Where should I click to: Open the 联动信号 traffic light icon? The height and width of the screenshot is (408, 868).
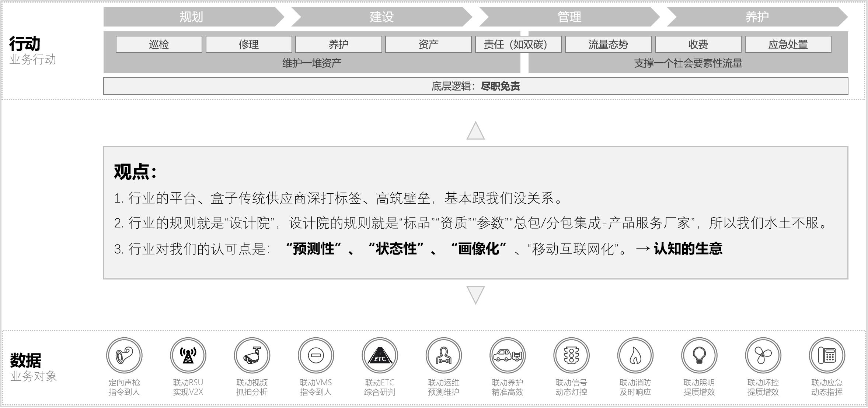(571, 355)
